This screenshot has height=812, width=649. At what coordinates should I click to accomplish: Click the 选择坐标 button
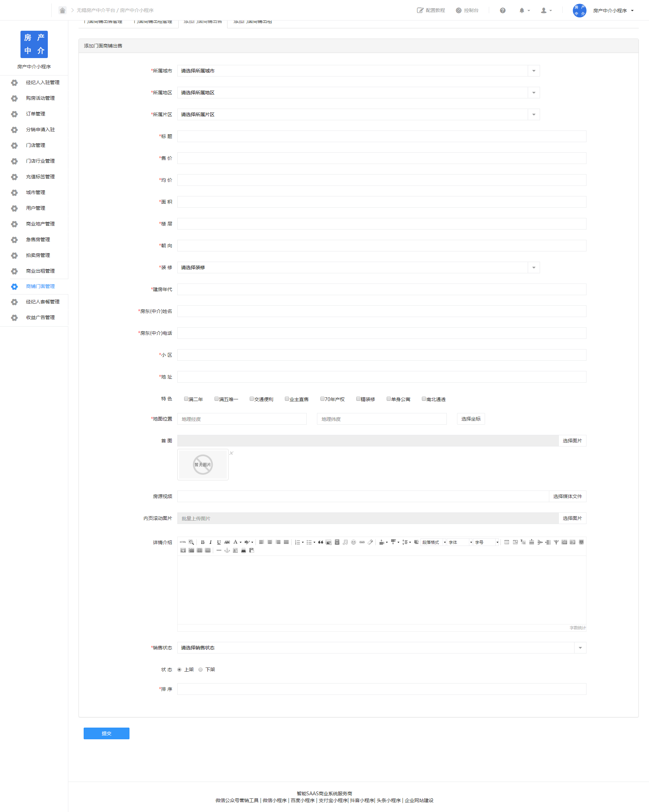[x=470, y=419]
